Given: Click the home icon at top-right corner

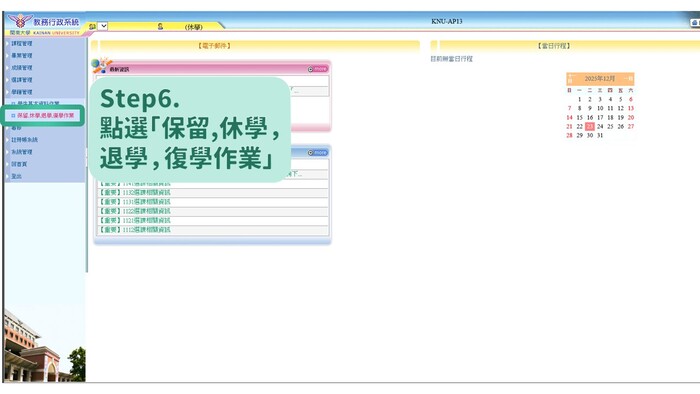Looking at the screenshot, I should (695, 22).
